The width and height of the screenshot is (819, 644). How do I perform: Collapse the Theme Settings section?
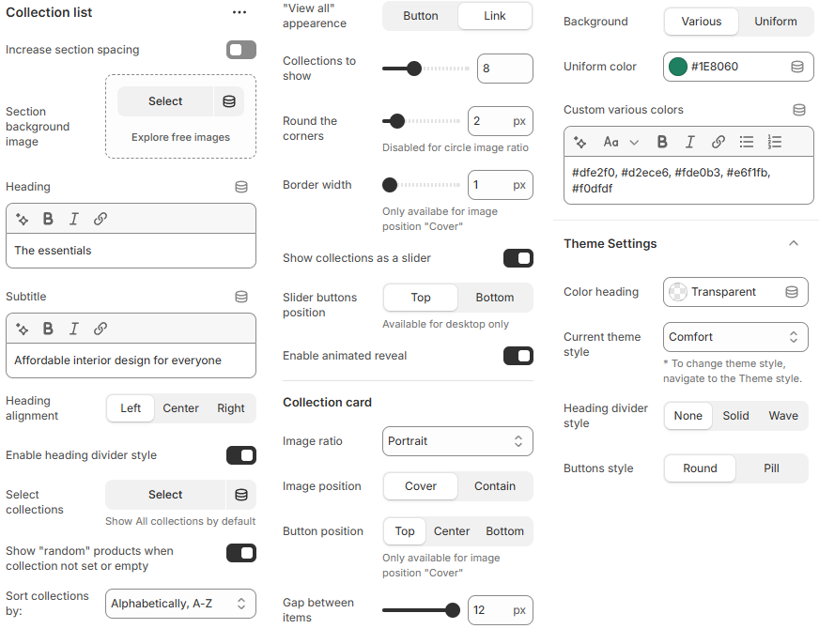pos(794,243)
